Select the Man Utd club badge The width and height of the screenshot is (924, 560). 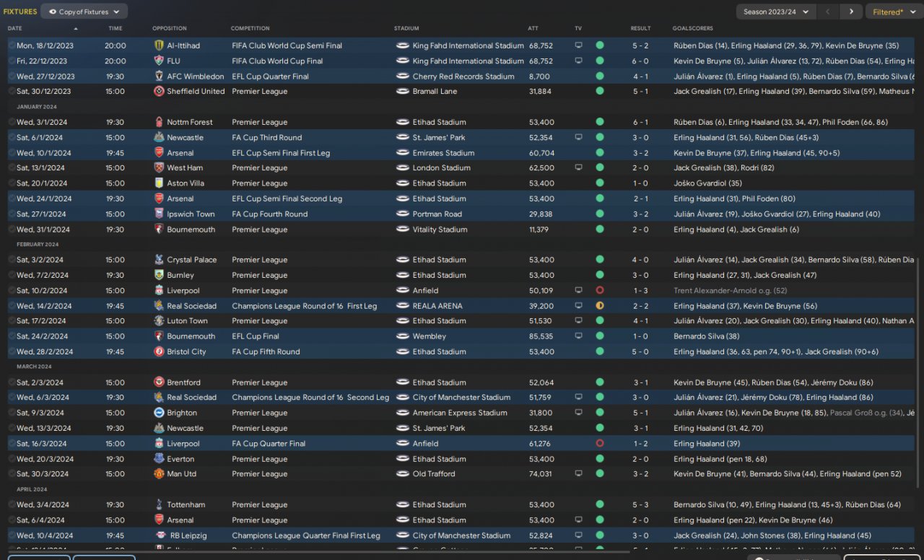click(x=159, y=474)
